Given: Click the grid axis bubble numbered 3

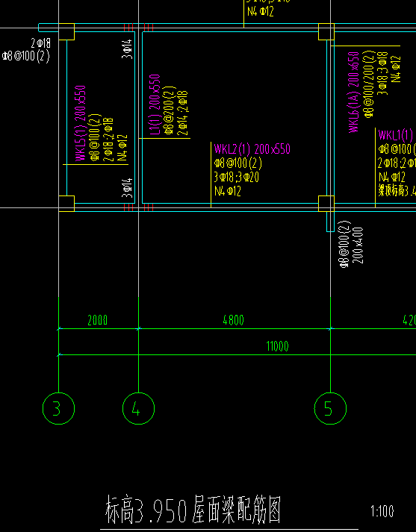Looking at the screenshot, I should point(58,408).
